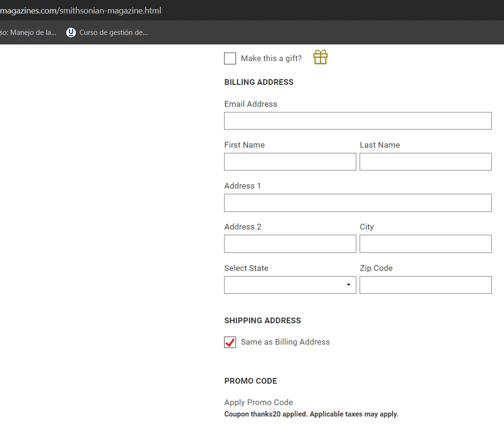Click the coupon thanks20 applied message
This screenshot has width=504, height=425.
311,414
